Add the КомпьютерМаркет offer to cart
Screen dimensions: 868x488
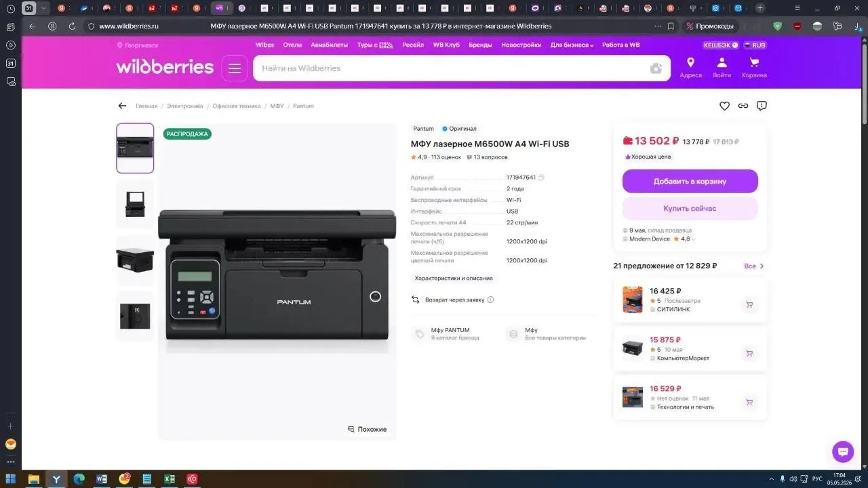point(749,353)
